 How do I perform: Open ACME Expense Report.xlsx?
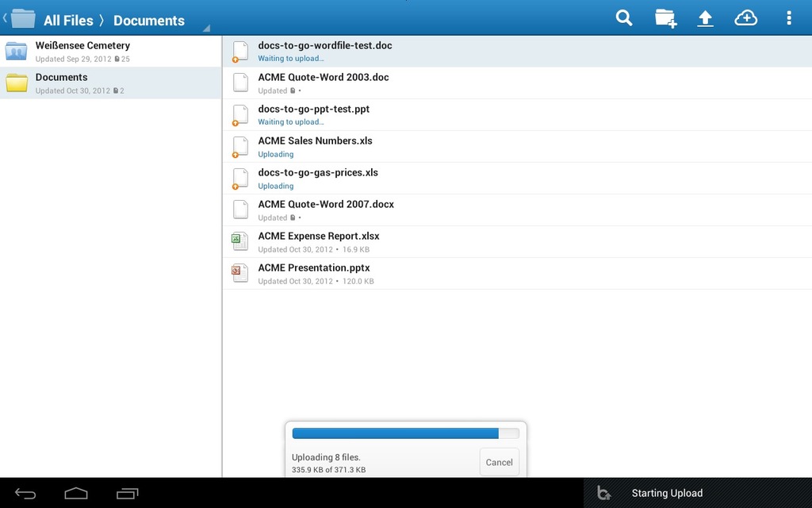(318, 241)
